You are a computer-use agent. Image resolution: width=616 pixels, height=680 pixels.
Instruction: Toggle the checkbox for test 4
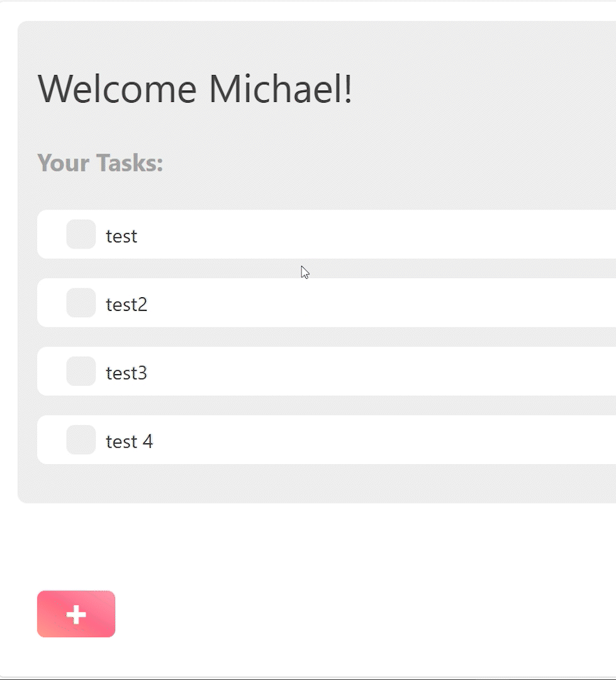(81, 440)
